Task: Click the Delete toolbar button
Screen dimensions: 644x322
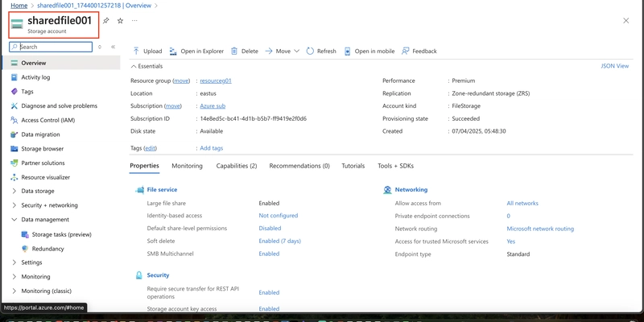Action: 245,52
